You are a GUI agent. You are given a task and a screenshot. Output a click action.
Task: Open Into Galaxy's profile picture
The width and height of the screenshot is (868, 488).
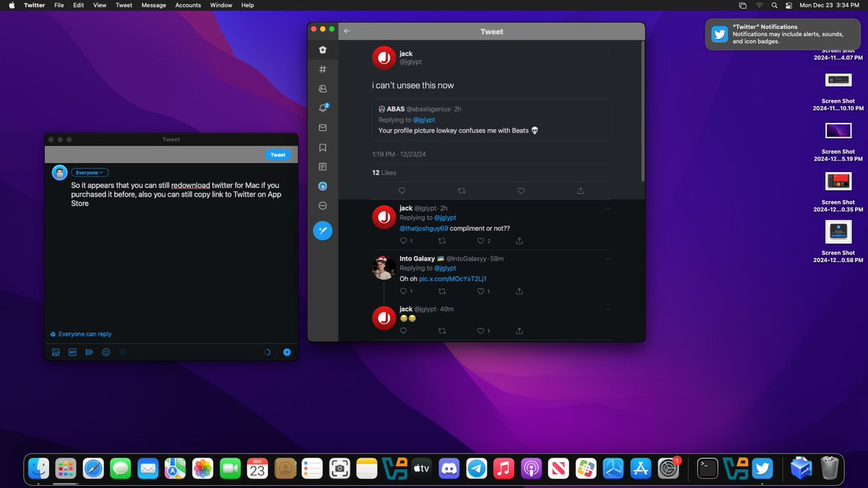383,267
